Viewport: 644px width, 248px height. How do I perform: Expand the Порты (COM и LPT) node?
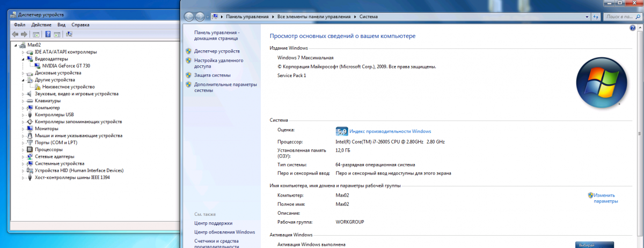(23, 142)
